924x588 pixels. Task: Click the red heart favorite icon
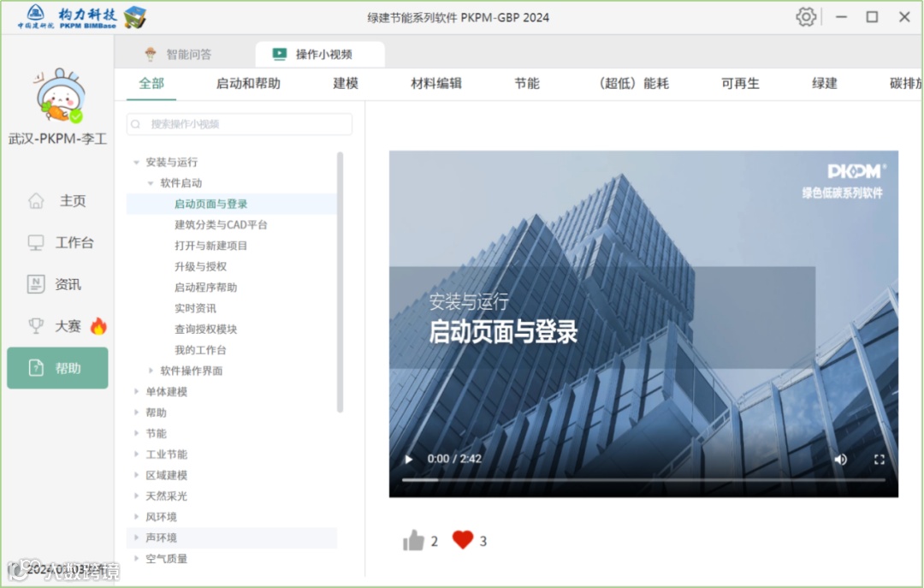point(463,539)
